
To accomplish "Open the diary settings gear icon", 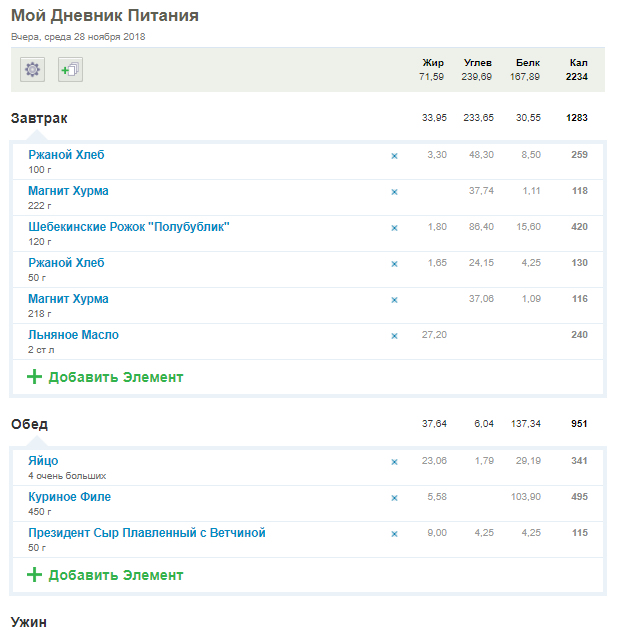I will (33, 69).
